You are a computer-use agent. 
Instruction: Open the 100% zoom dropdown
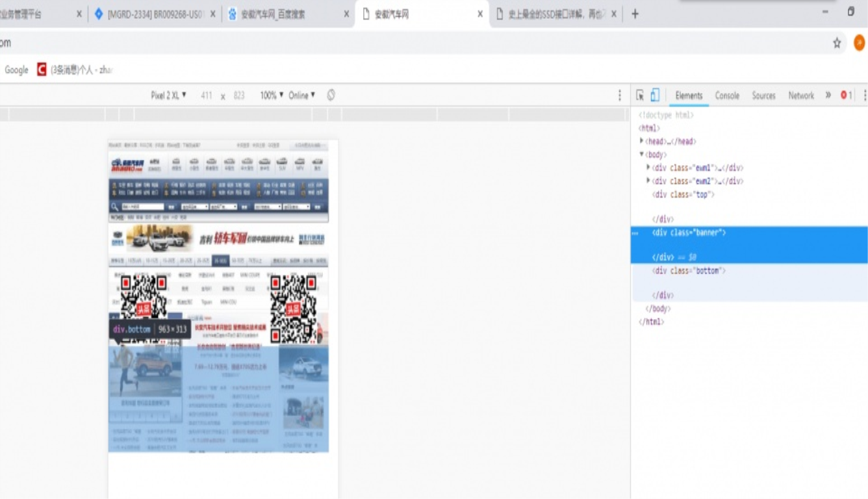point(272,96)
